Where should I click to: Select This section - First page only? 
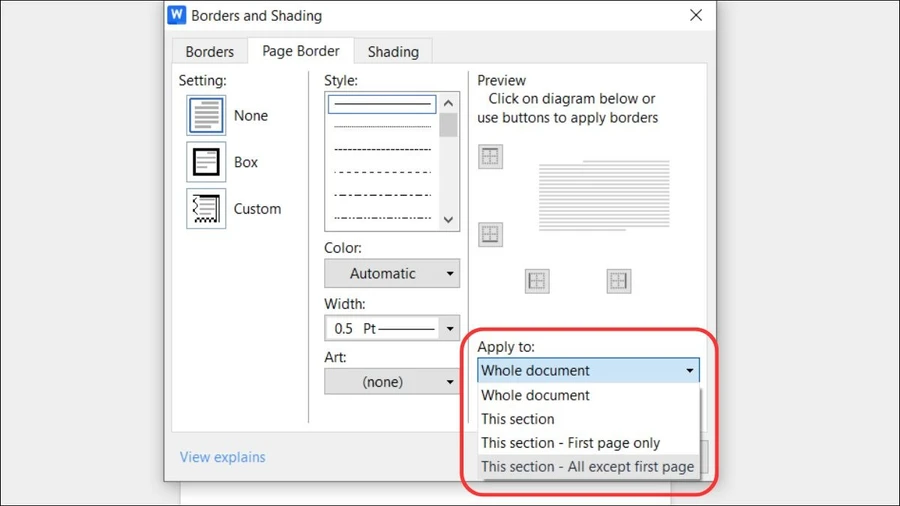pyautogui.click(x=588, y=443)
